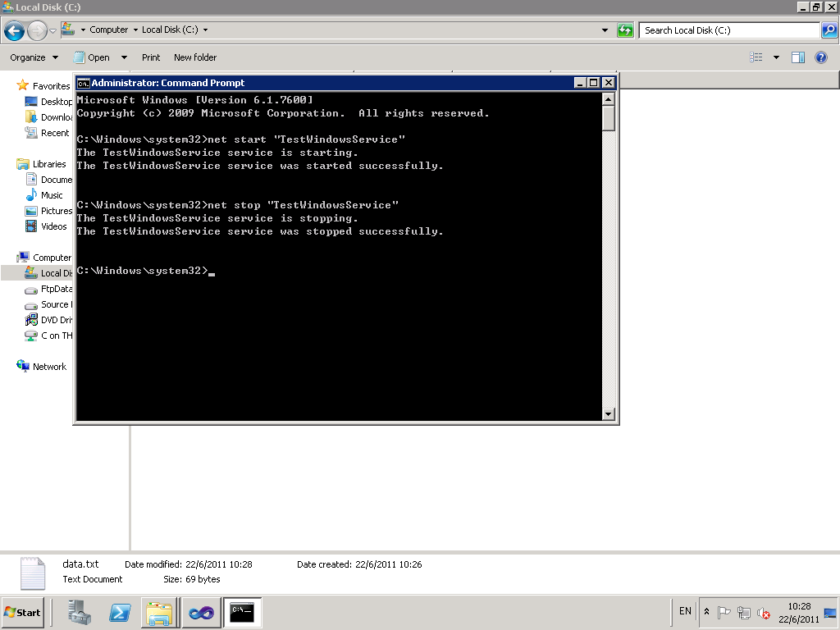Select Local Disk (C:) breadcrumb segment
The width and height of the screenshot is (840, 630).
(170, 30)
